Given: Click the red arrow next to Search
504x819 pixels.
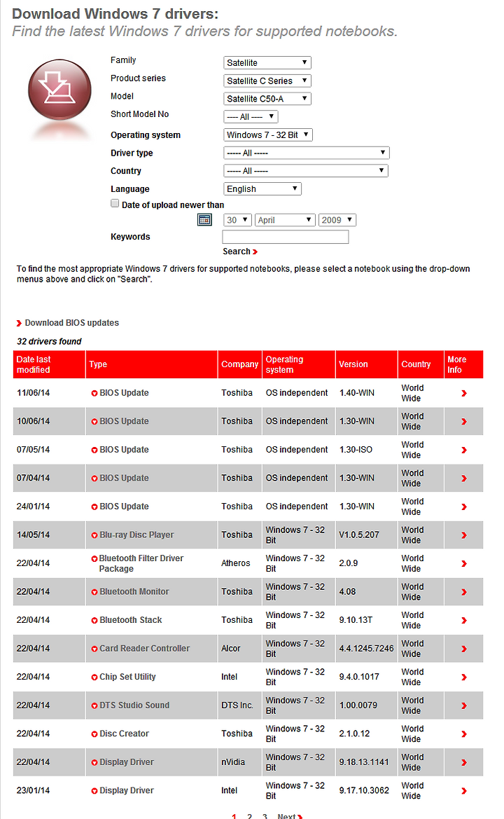Looking at the screenshot, I should pos(255,252).
